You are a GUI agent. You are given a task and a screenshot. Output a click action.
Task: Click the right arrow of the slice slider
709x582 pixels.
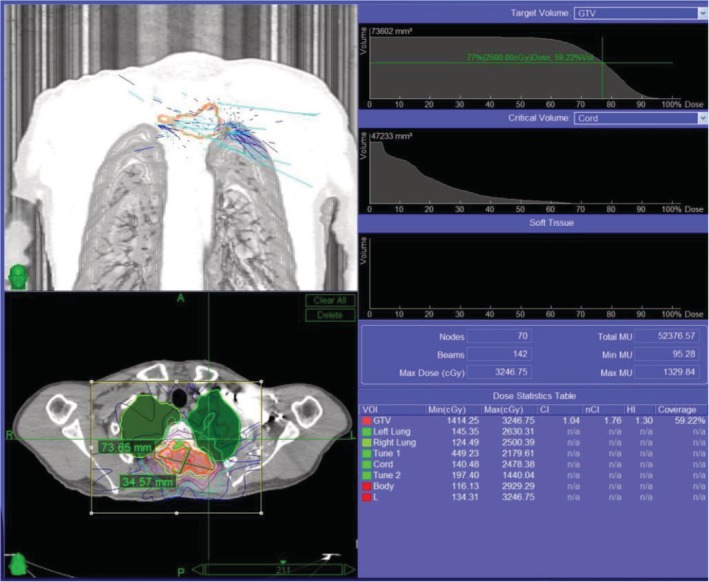346,570
